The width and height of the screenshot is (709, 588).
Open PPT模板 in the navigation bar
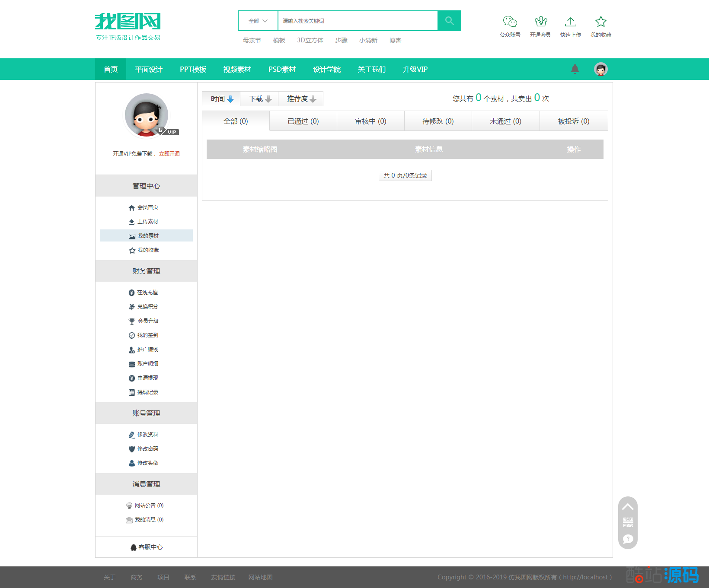click(193, 69)
